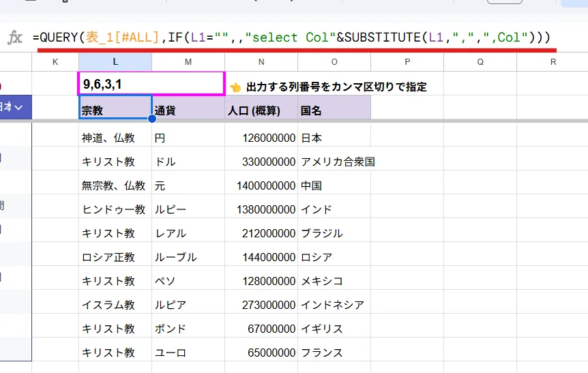This screenshot has height=373, width=588.
Task: Select the 65000000 population cell
Action: point(261,349)
